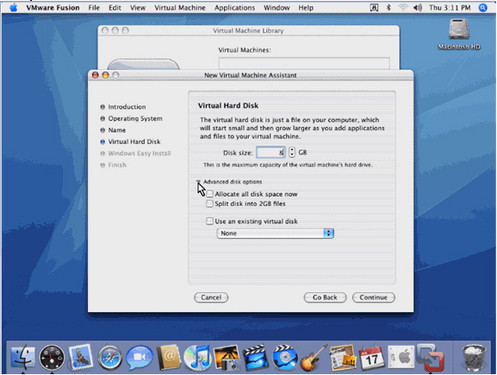
Task: Click Virtual Machines list in Library window
Action: point(304,63)
